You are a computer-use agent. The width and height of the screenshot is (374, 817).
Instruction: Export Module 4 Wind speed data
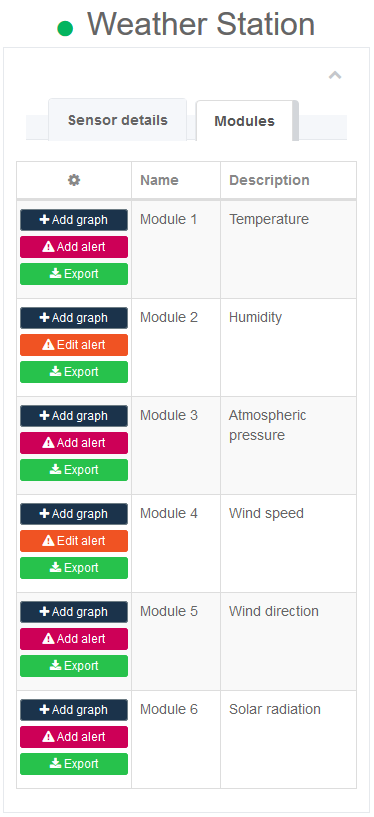click(x=74, y=568)
